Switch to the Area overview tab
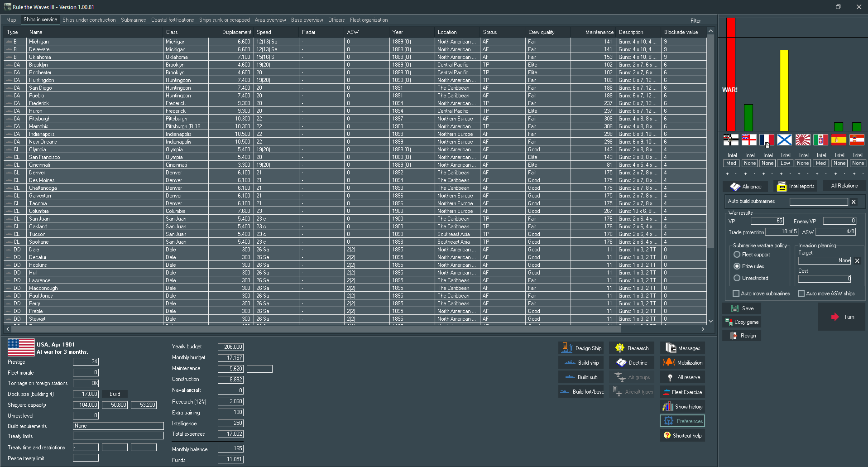Viewport: 868px width, 467px height. tap(270, 20)
